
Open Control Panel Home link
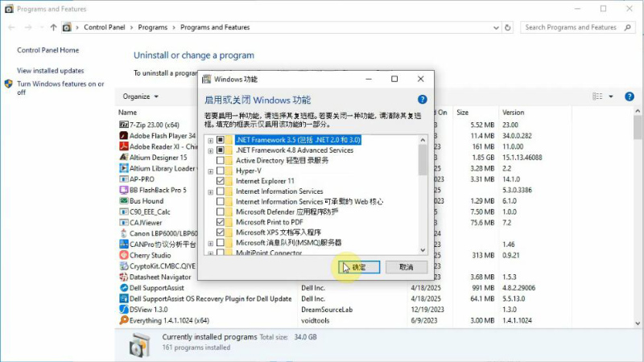[48, 50]
